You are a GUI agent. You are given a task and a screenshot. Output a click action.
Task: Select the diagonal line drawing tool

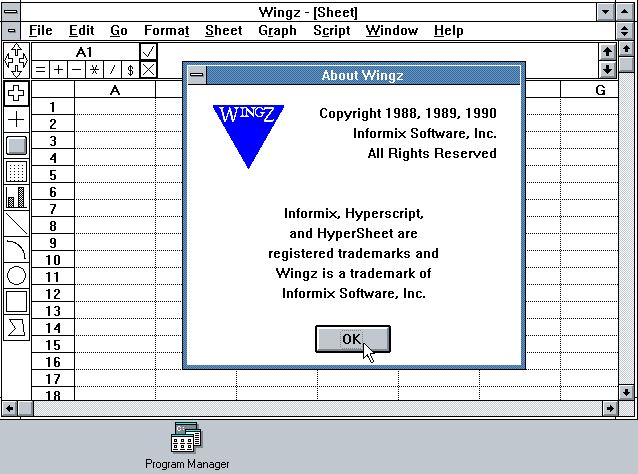click(x=16, y=223)
